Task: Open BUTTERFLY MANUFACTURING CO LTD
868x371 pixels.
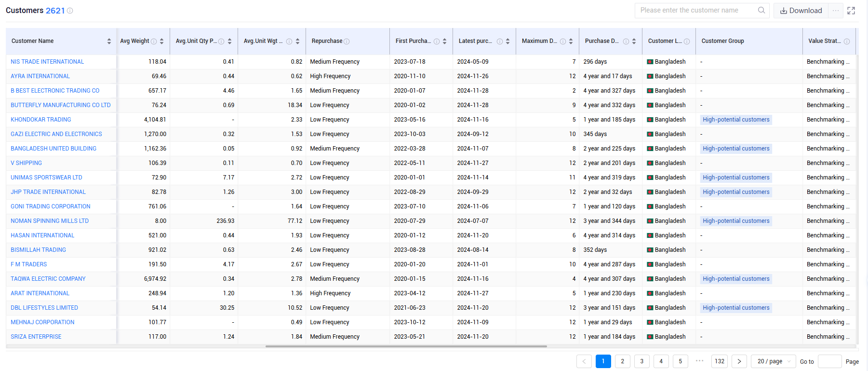Action: point(61,105)
